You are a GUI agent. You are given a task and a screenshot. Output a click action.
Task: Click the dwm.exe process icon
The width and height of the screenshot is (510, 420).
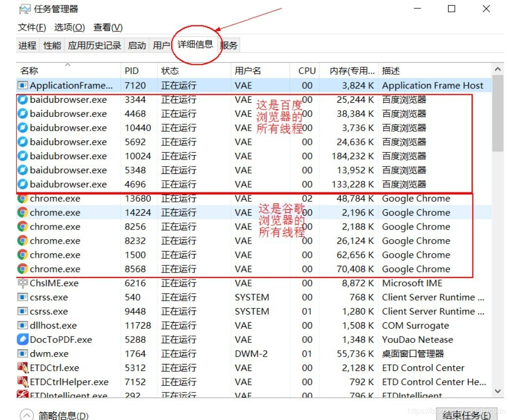(x=23, y=353)
